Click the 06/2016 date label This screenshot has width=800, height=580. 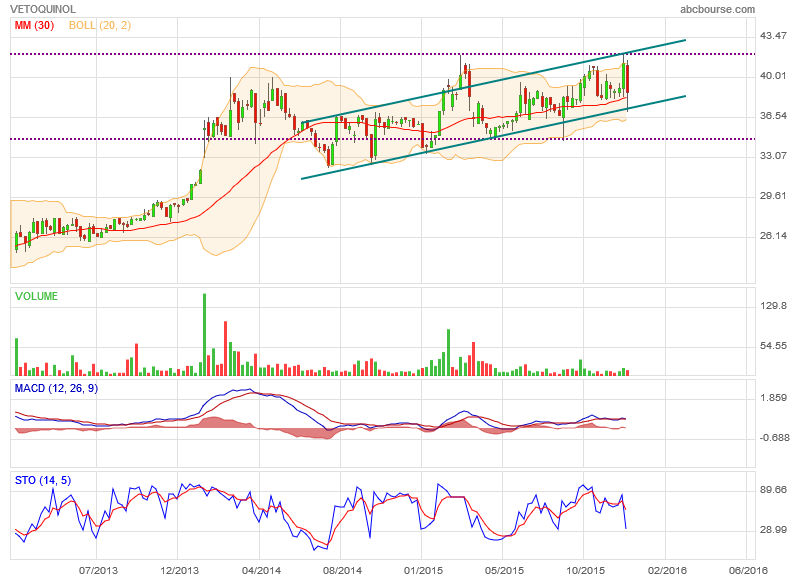click(x=748, y=570)
